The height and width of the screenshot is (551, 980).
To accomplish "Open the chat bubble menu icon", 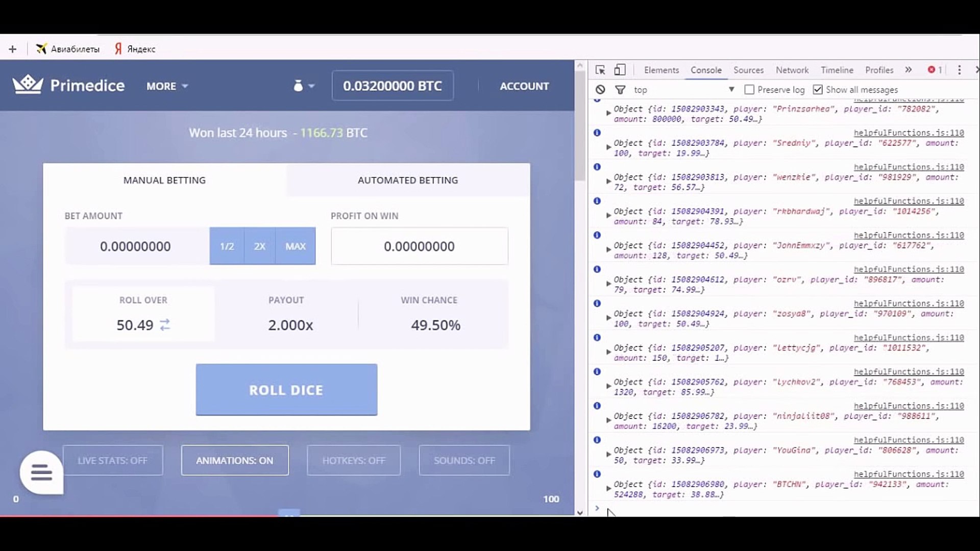I will 41,472.
